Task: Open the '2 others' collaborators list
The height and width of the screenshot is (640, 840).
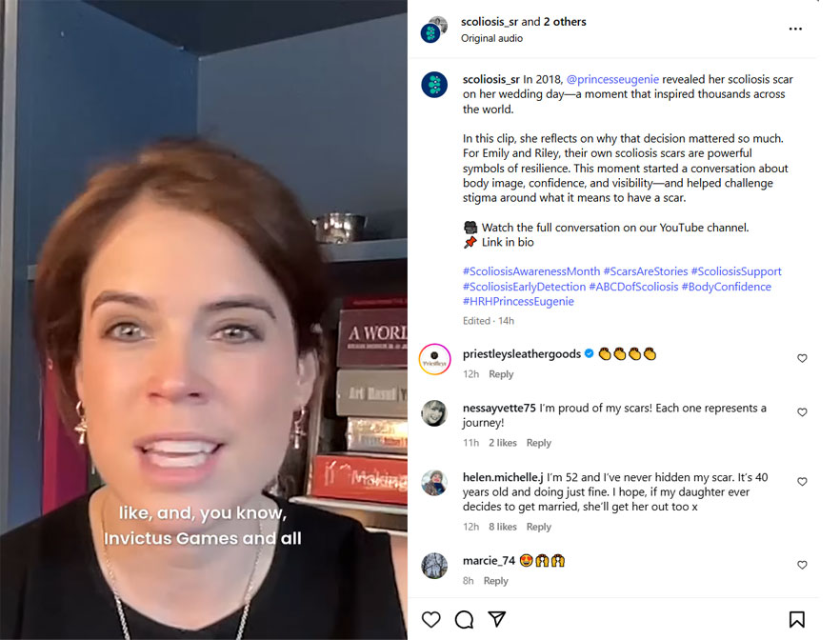Action: click(x=565, y=22)
